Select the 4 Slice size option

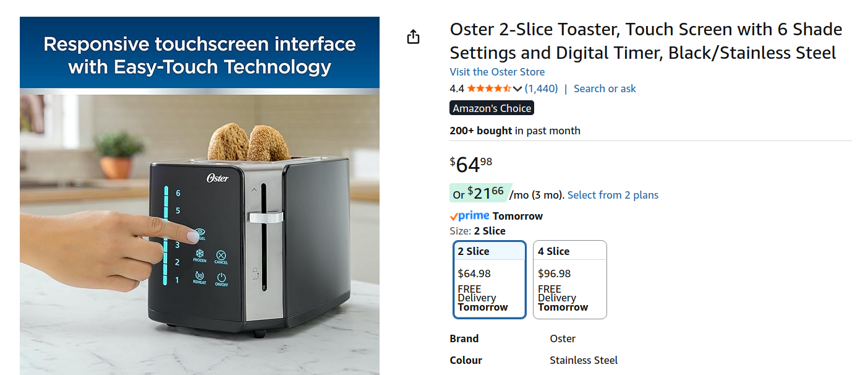[x=569, y=280]
